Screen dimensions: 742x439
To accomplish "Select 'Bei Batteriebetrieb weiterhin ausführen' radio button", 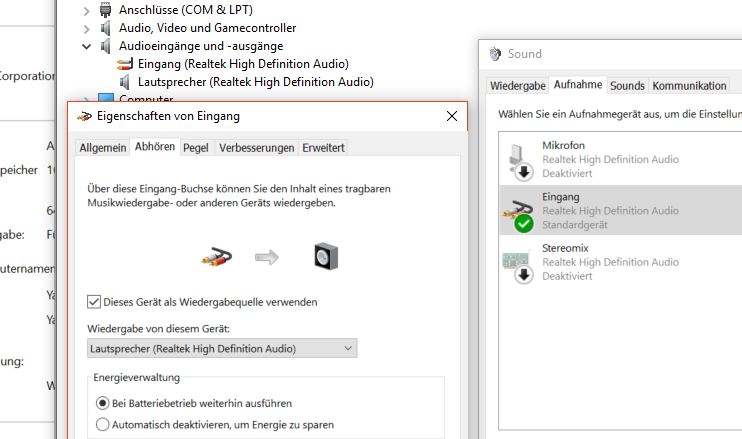I will pyautogui.click(x=102, y=403).
